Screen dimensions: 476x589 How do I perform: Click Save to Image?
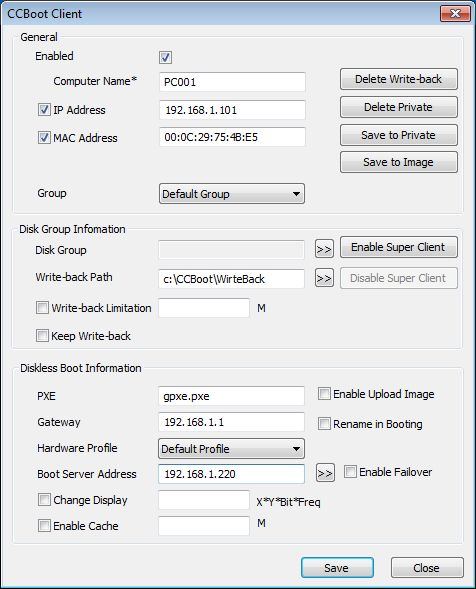(399, 162)
